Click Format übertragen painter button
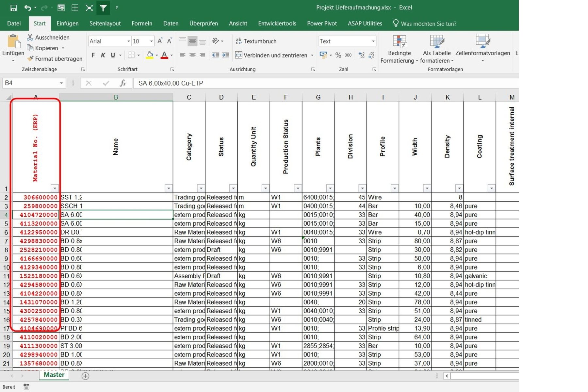Viewport: 588px width, 392px height. 55,59
